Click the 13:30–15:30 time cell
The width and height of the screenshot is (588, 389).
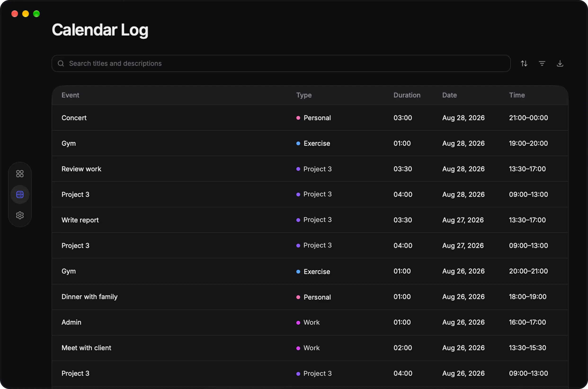tap(527, 348)
